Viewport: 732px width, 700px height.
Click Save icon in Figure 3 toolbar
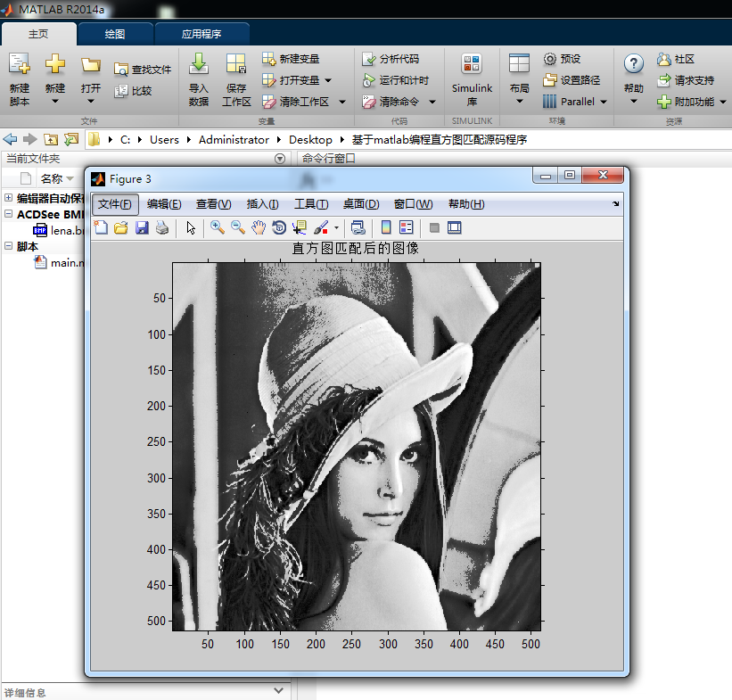[x=142, y=228]
